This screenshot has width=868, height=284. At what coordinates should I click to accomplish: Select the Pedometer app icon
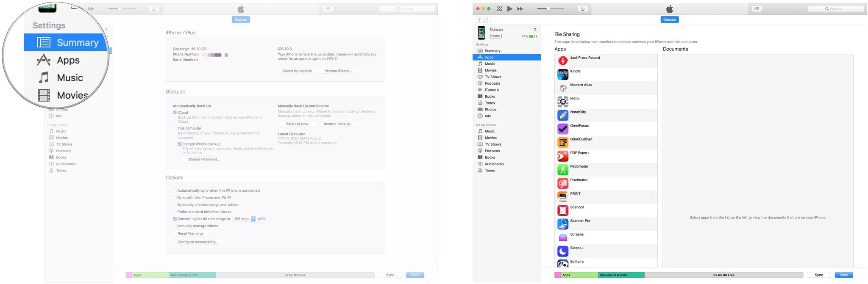click(x=563, y=170)
